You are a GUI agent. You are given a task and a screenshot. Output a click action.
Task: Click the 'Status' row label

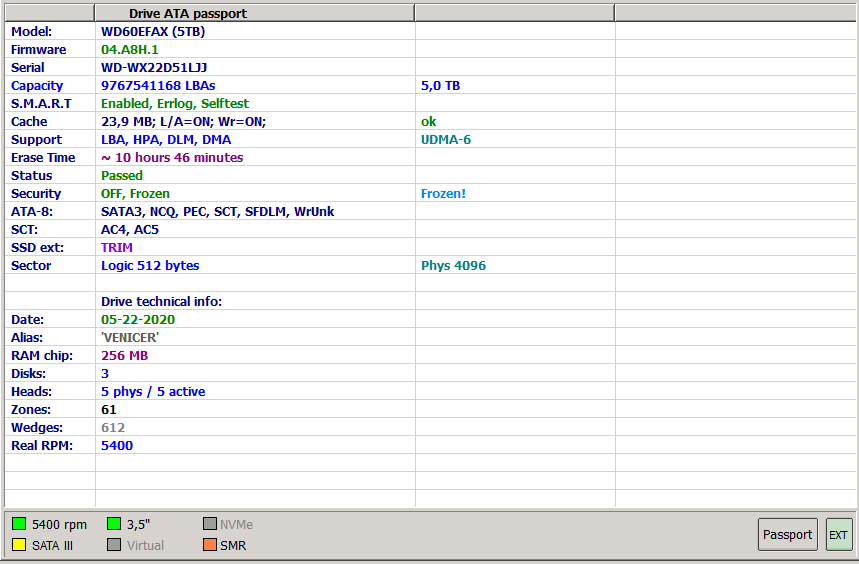31,176
